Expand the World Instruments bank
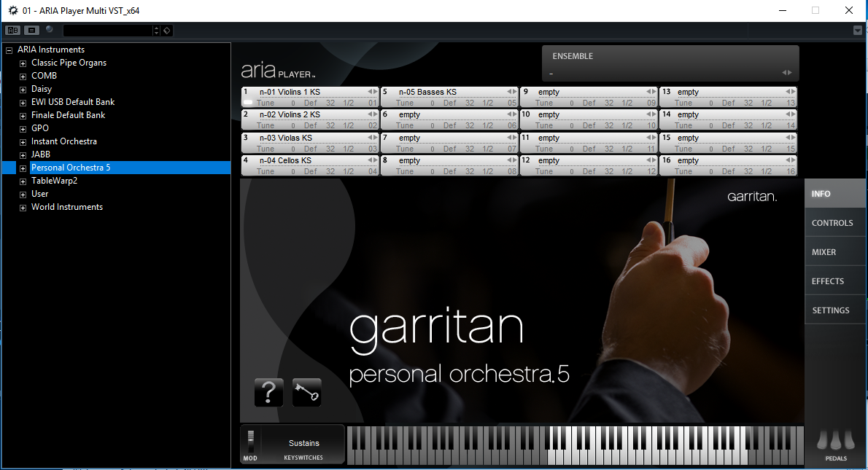Screen dimensions: 868x470 [x=23, y=208]
